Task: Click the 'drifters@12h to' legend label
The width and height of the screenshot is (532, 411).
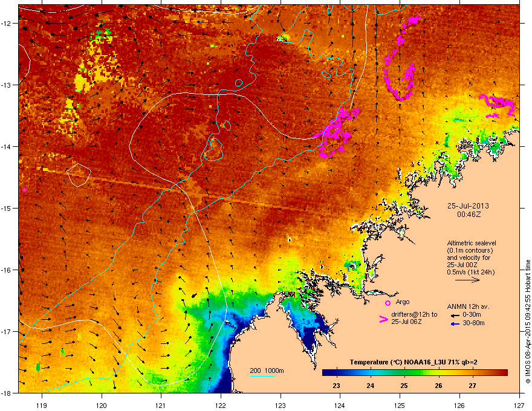Action: 414,314
